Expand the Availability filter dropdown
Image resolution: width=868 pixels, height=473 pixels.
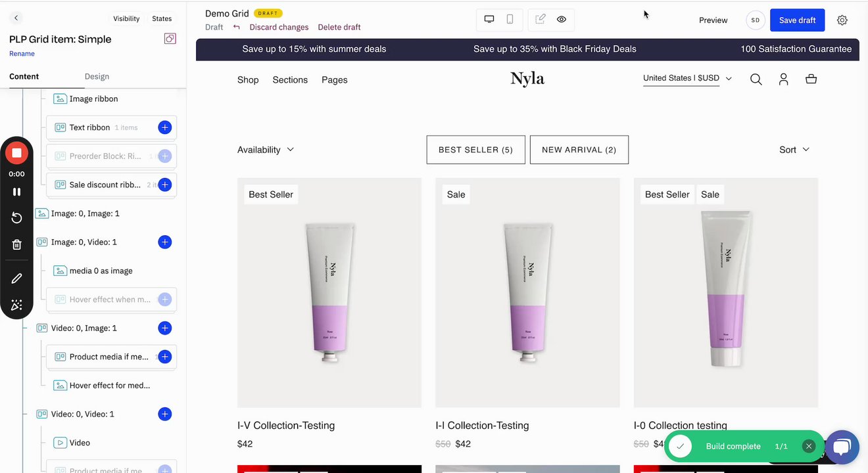tap(266, 150)
